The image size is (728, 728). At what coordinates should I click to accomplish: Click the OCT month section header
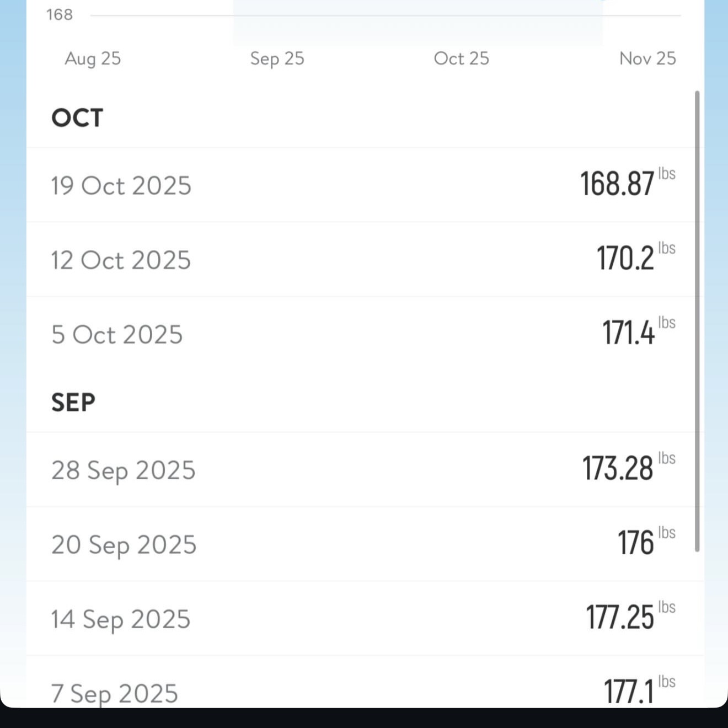(77, 118)
